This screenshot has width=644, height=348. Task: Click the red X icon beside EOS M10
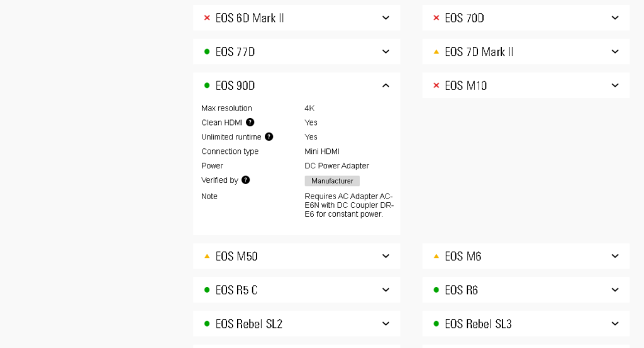pos(436,85)
